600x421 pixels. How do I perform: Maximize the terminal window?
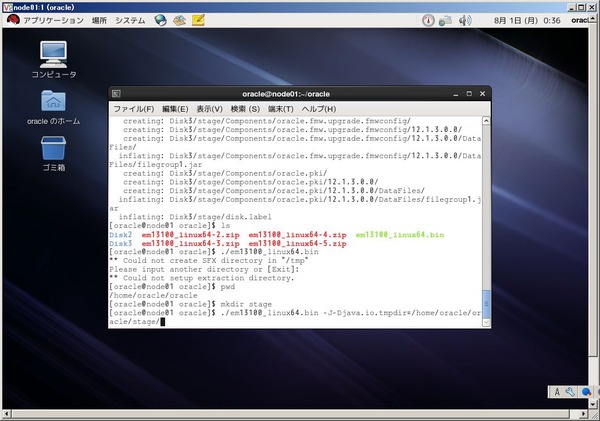point(469,94)
